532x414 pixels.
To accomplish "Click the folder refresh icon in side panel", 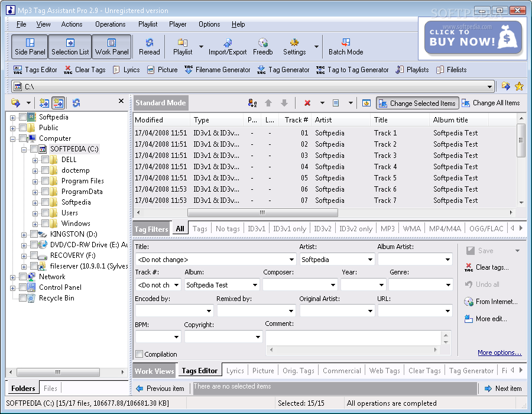I will [x=76, y=102].
